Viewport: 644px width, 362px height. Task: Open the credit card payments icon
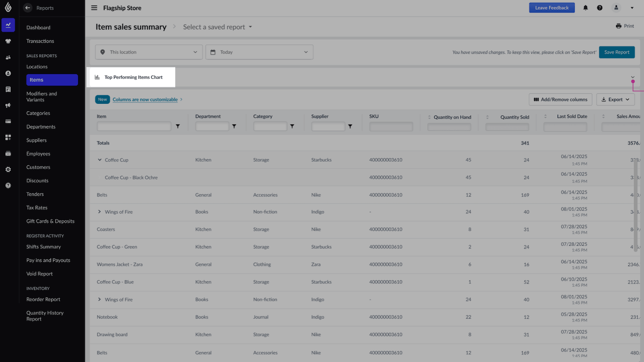8,121
